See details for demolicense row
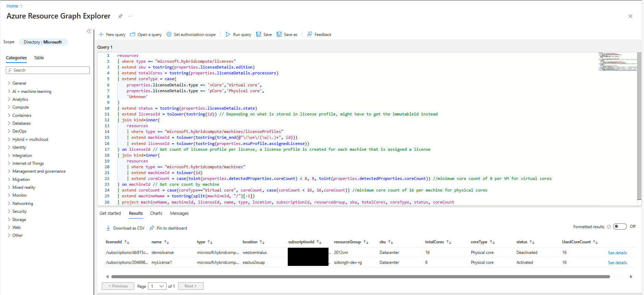The image size is (644, 295). tap(617, 253)
